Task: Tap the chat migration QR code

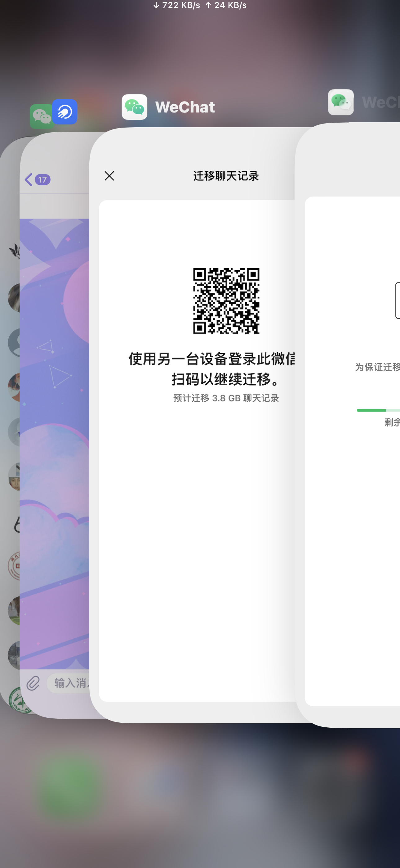Action: (226, 301)
